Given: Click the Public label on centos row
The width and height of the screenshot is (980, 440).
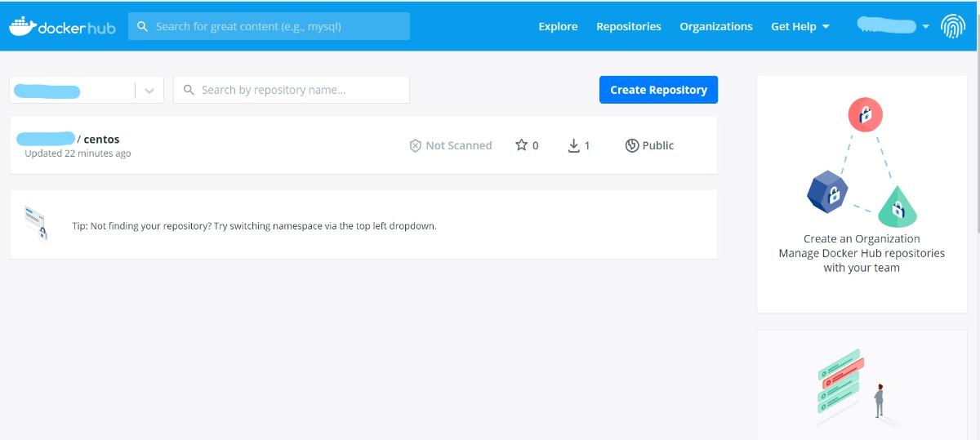Looking at the screenshot, I should pos(658,145).
